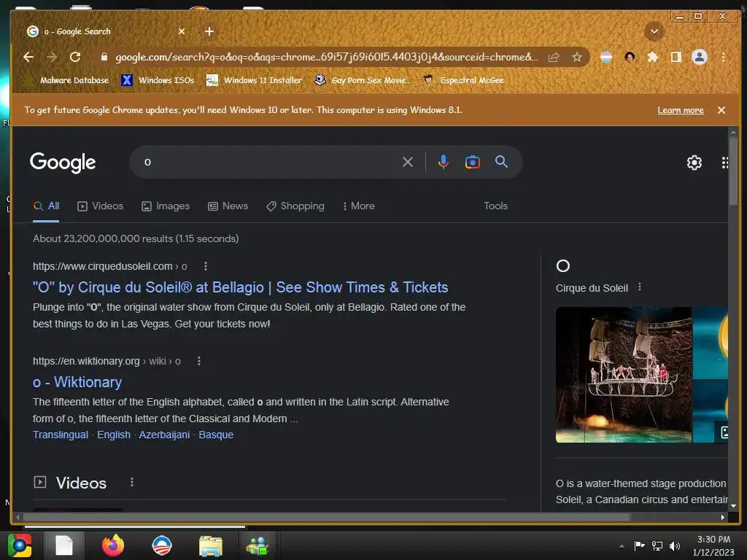Open the Extensions puzzle piece menu

653,57
